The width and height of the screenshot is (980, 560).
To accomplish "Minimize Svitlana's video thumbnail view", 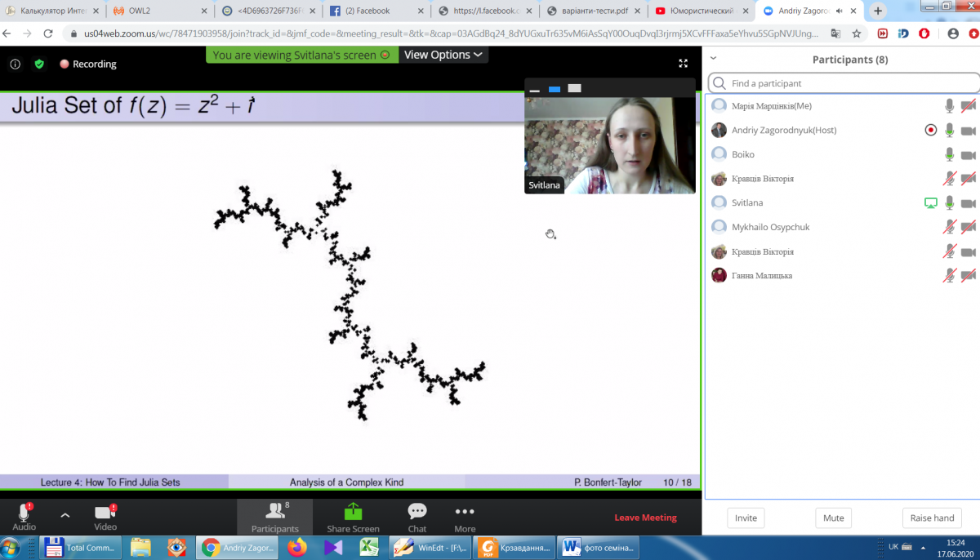I will click(x=535, y=89).
